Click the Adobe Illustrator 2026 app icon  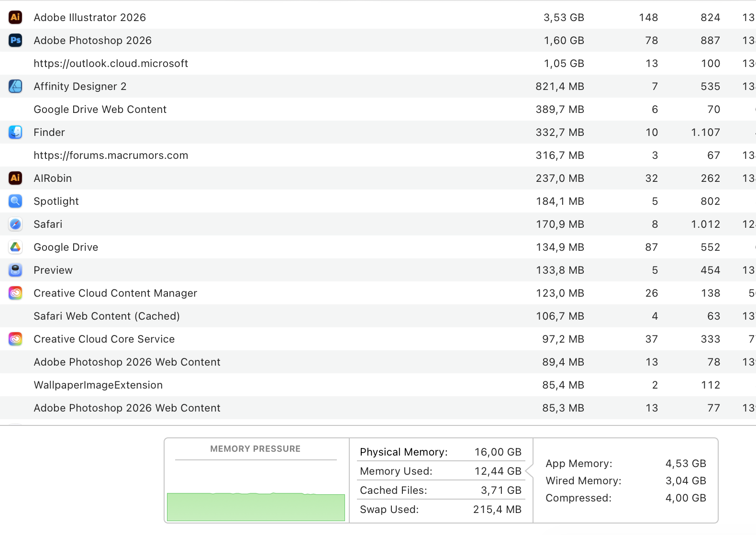[15, 17]
